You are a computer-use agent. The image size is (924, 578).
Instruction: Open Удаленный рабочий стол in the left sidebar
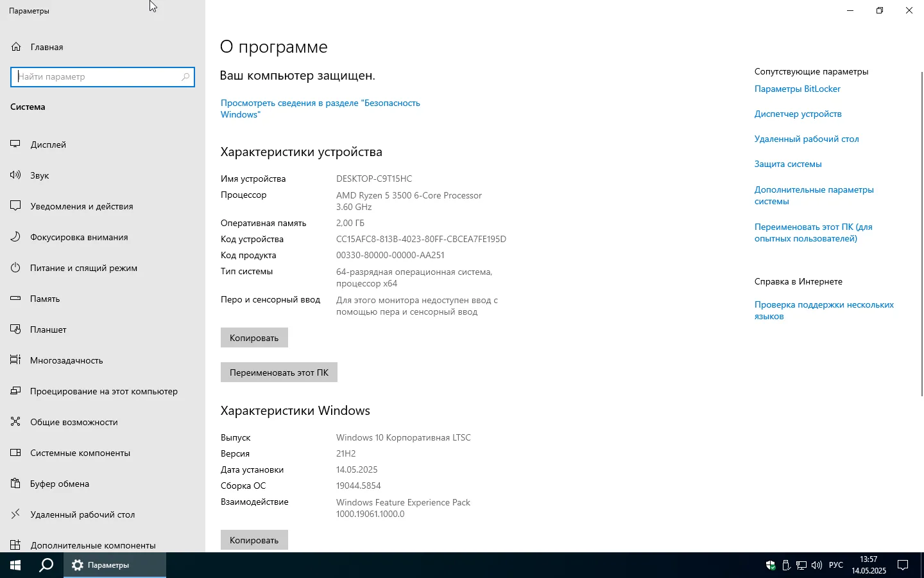[103, 514]
